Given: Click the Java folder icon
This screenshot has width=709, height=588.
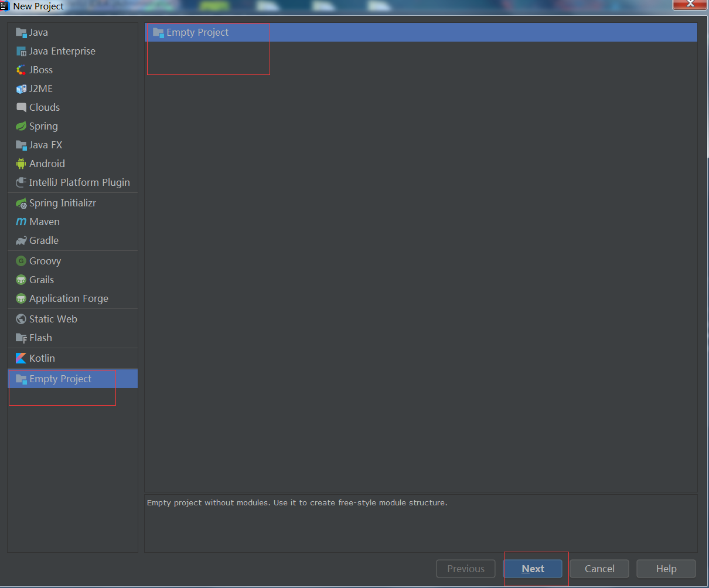Looking at the screenshot, I should coord(21,33).
